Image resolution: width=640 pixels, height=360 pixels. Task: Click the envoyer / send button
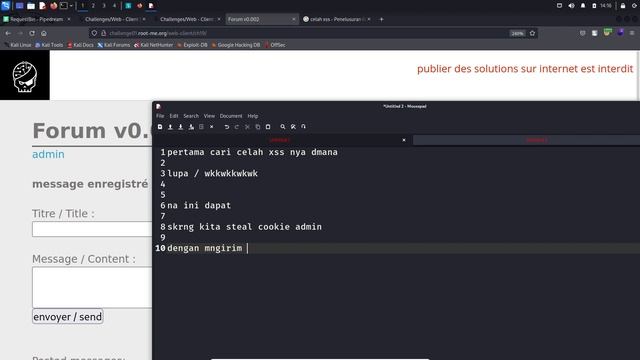pyautogui.click(x=68, y=317)
